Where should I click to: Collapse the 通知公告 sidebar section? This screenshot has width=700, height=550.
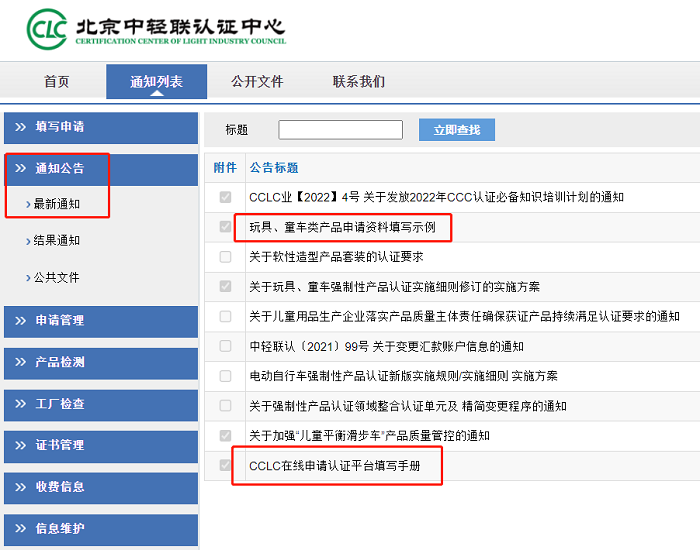point(60,168)
